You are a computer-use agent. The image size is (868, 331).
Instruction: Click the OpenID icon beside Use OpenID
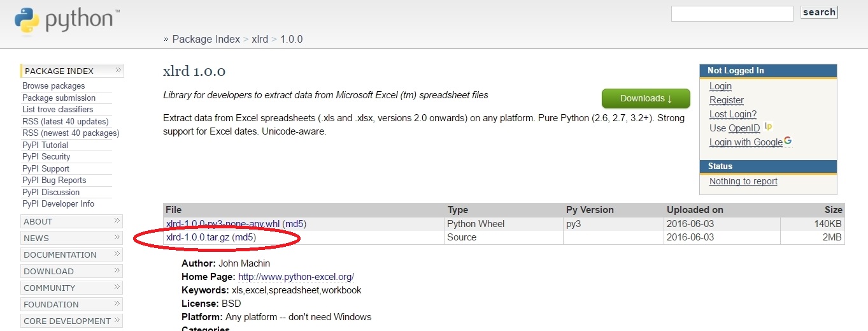pyautogui.click(x=768, y=127)
